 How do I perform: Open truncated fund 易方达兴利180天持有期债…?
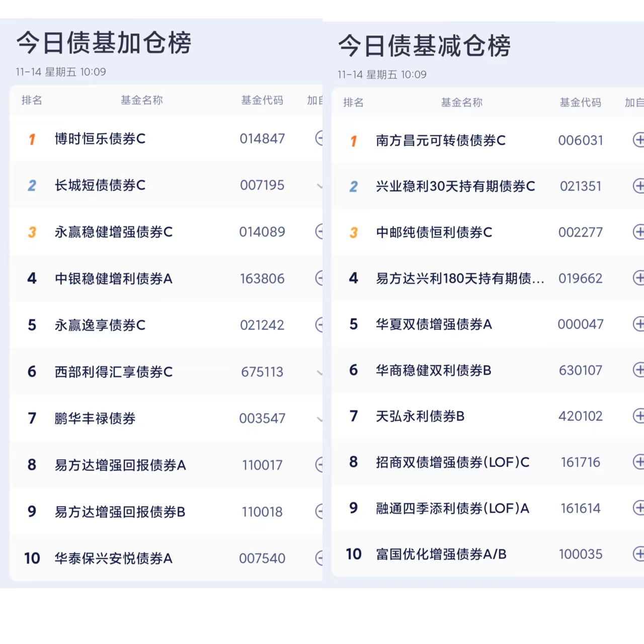tap(459, 278)
